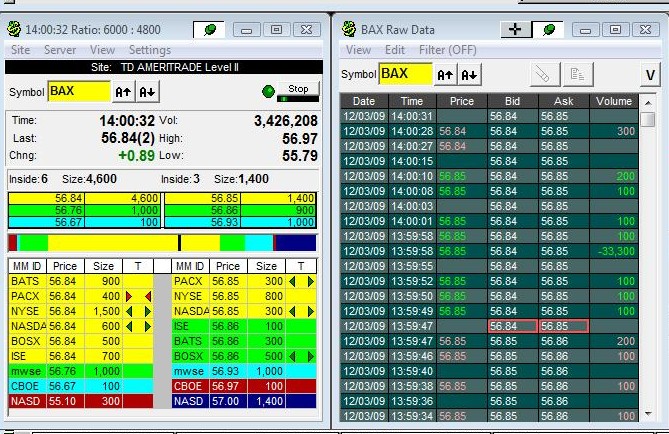Click the -33,300 volume cell
This screenshot has width=669, height=434.
click(x=614, y=251)
